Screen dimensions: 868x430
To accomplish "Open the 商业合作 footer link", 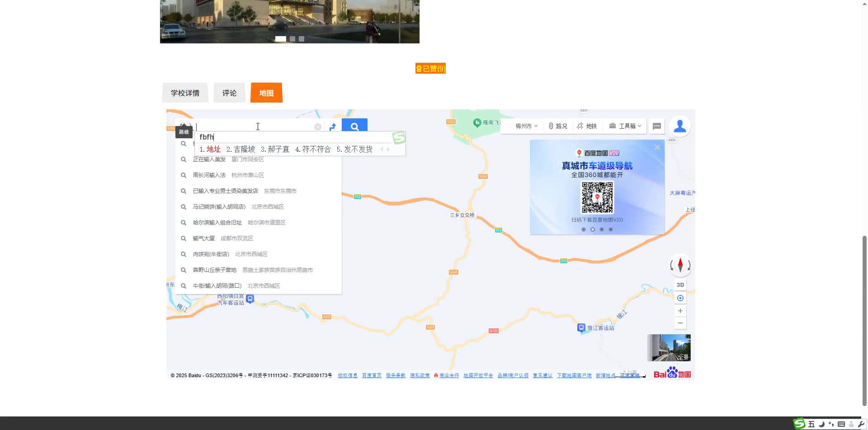I will 449,375.
